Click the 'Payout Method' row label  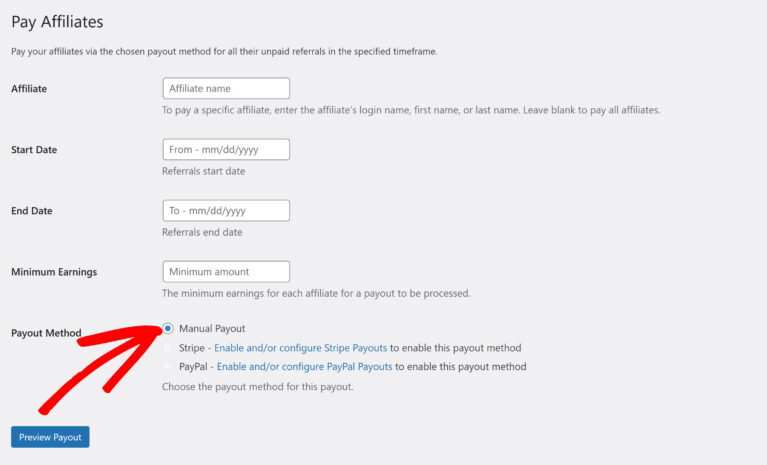coord(46,333)
